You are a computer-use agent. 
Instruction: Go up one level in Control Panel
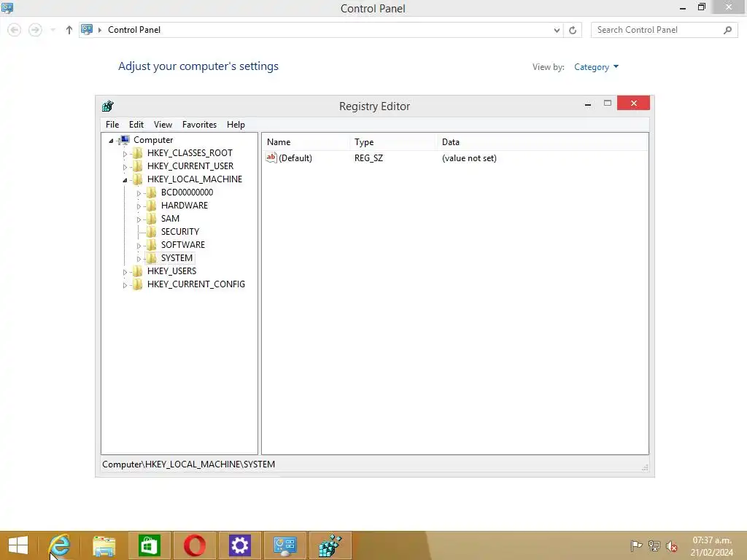coord(69,30)
